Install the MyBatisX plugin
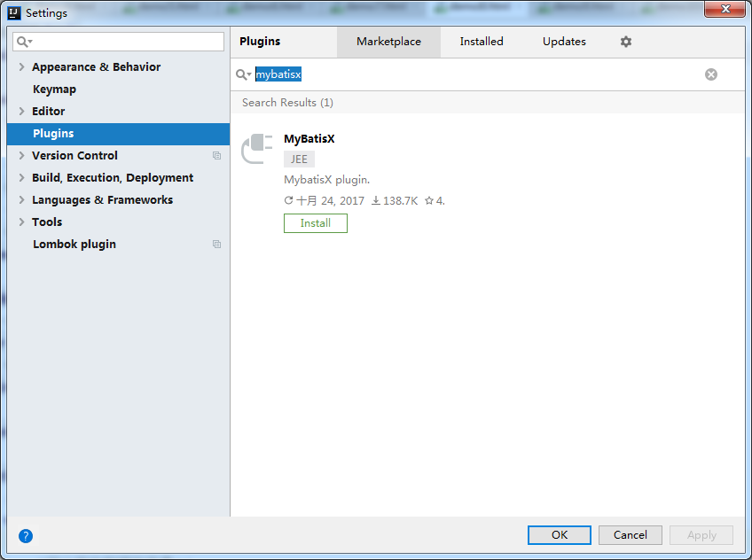This screenshot has height=560, width=752. [x=315, y=223]
